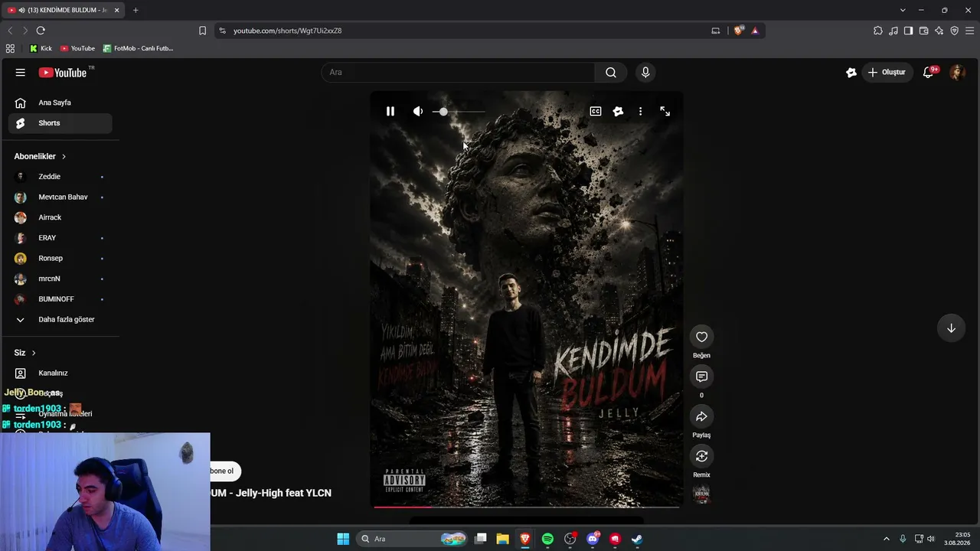980x551 pixels.
Task: Click the Oluştur create button
Action: tap(887, 73)
